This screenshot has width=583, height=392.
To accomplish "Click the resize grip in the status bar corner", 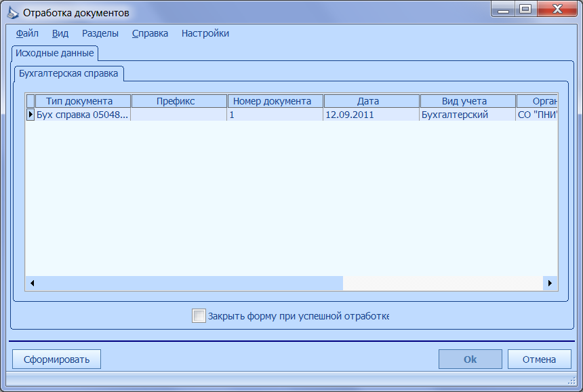I will [x=572, y=380].
